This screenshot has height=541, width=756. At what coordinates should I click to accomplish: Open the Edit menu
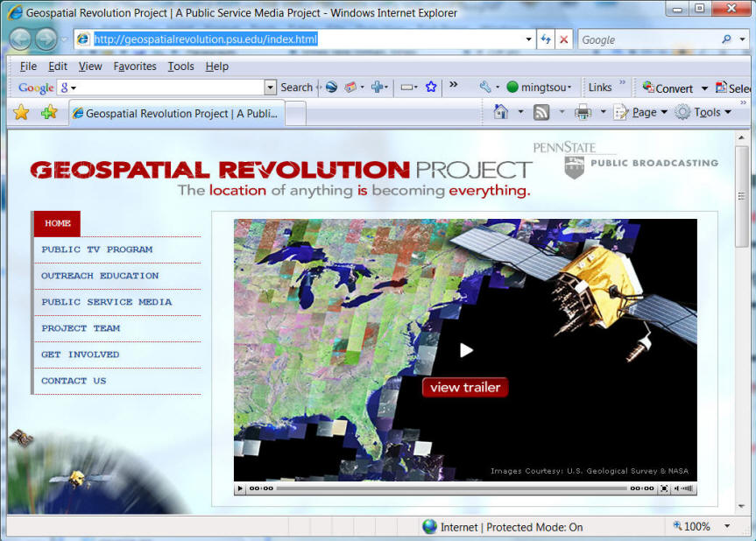(58, 66)
